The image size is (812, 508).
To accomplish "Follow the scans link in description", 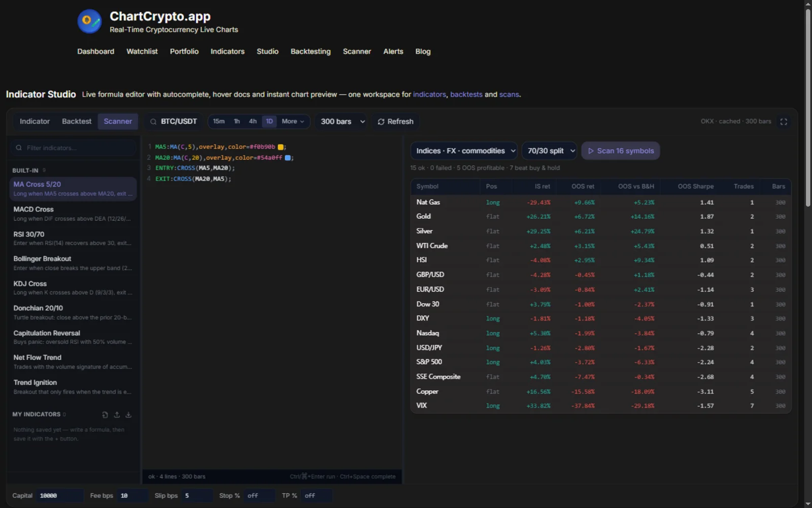I will coord(509,94).
